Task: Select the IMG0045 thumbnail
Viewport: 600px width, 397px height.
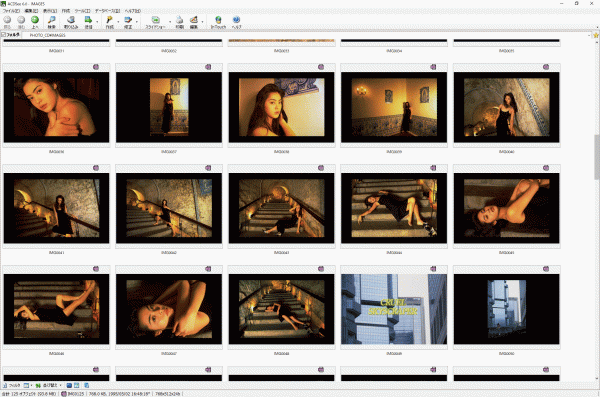Action: pos(506,208)
